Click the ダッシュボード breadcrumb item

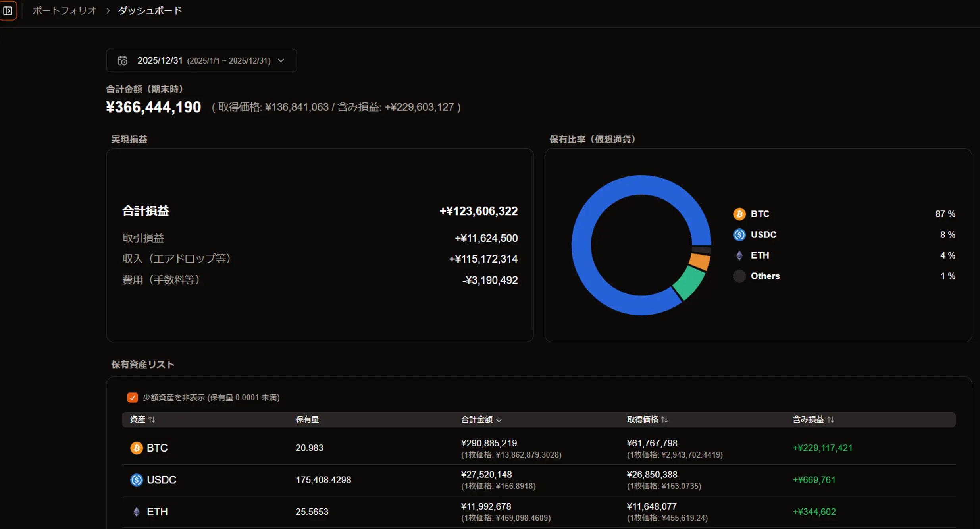pos(150,11)
